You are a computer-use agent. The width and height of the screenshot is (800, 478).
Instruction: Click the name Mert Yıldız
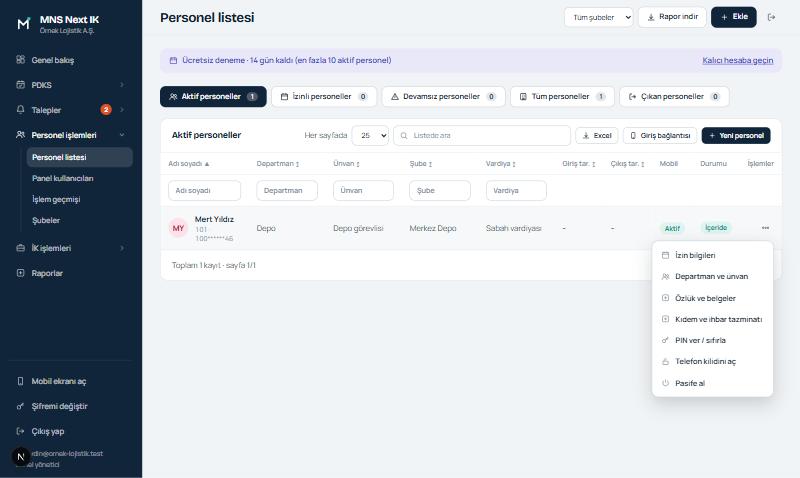click(x=214, y=219)
